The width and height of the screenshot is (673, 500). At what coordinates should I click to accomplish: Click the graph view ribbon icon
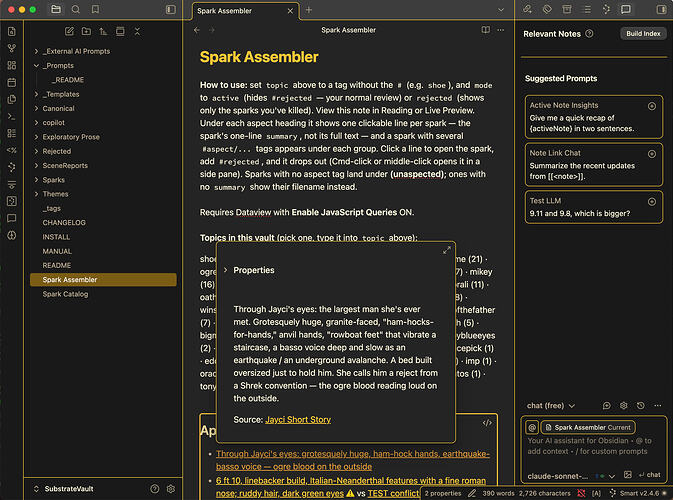click(x=12, y=48)
